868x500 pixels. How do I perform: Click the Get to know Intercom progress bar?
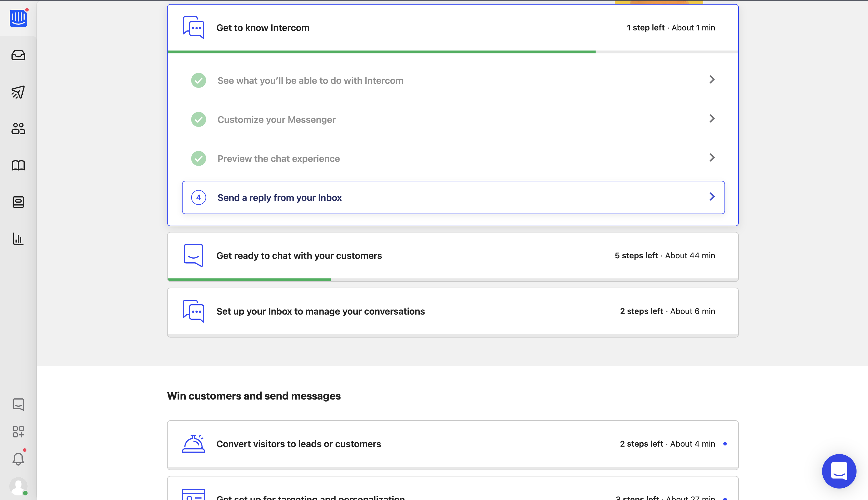coord(381,52)
